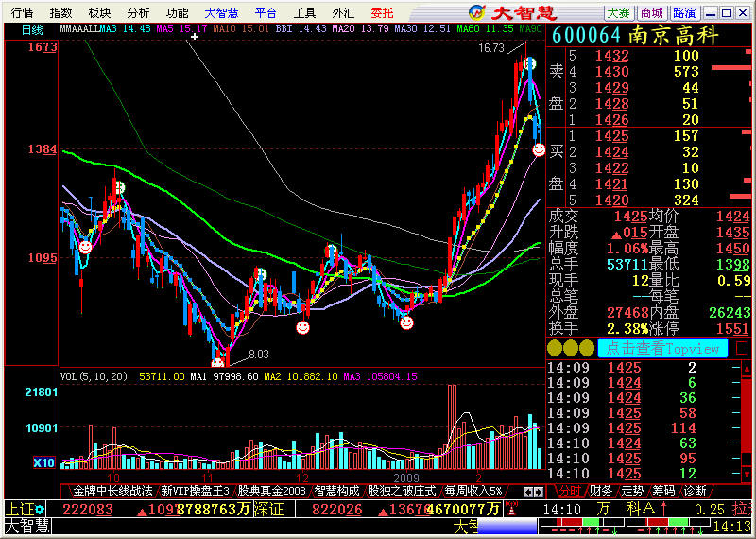
Task: Switch to 股独之破庄式 indicator tab
Action: pyautogui.click(x=402, y=491)
